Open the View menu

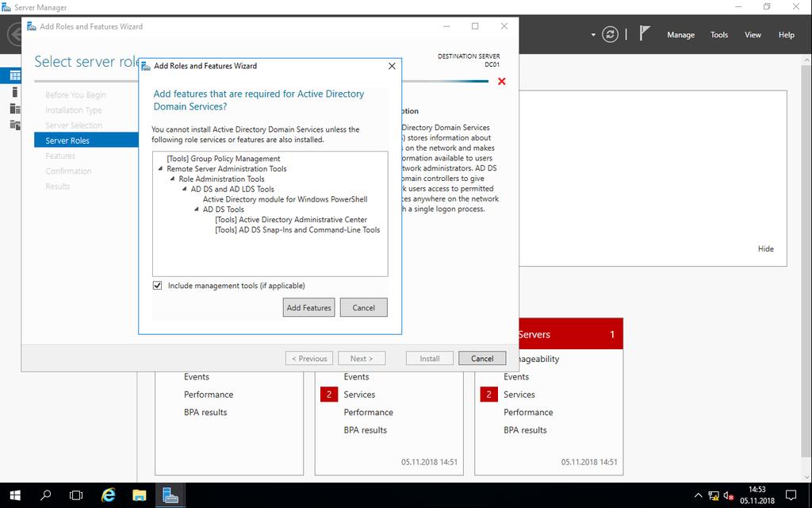click(x=753, y=35)
